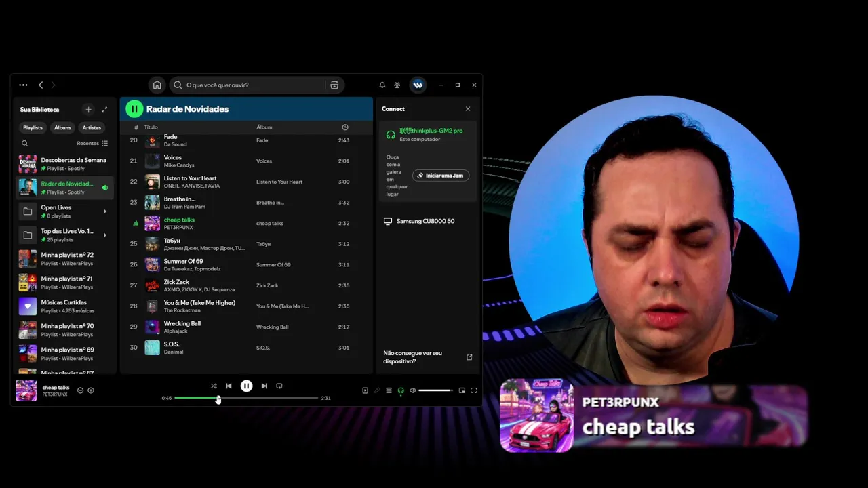This screenshot has height=488, width=868.
Task: Select the playing track cheap talks
Action: point(246,223)
